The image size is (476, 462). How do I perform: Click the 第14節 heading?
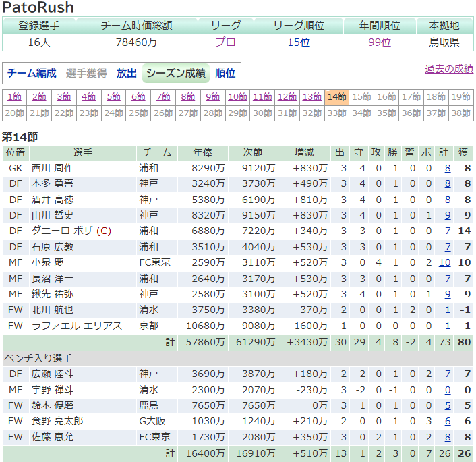click(20, 137)
